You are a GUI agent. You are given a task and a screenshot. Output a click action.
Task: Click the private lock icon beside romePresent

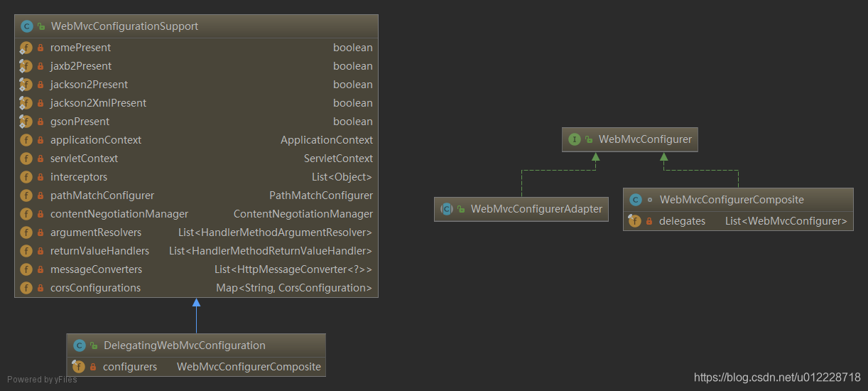(x=40, y=48)
